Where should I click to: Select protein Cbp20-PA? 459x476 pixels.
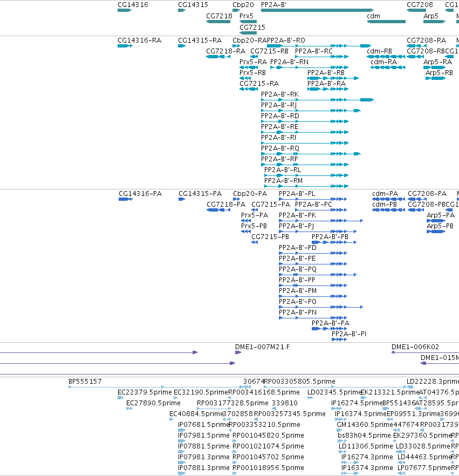(250, 194)
